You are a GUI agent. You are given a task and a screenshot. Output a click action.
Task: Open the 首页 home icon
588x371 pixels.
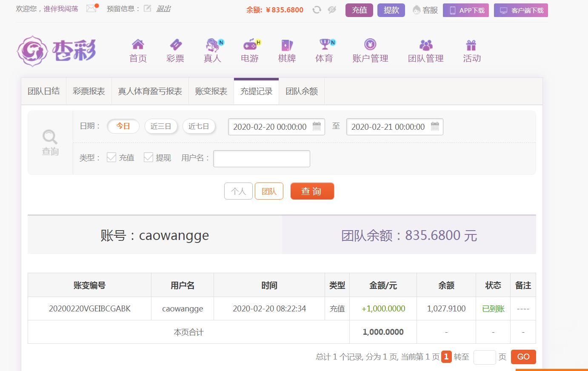[138, 44]
